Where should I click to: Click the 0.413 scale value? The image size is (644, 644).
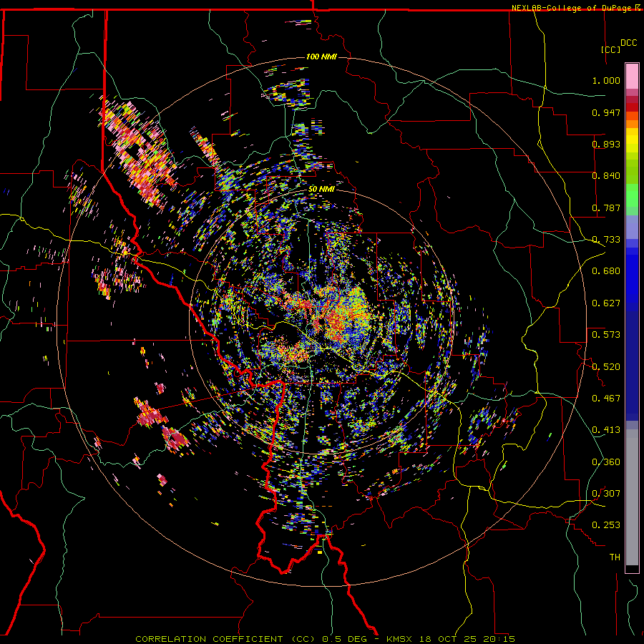coord(606,430)
